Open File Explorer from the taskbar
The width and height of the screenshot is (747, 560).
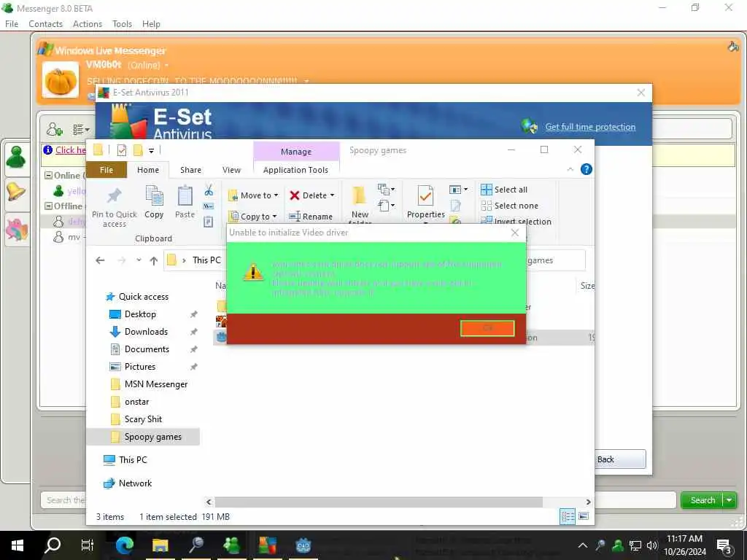coord(160,545)
